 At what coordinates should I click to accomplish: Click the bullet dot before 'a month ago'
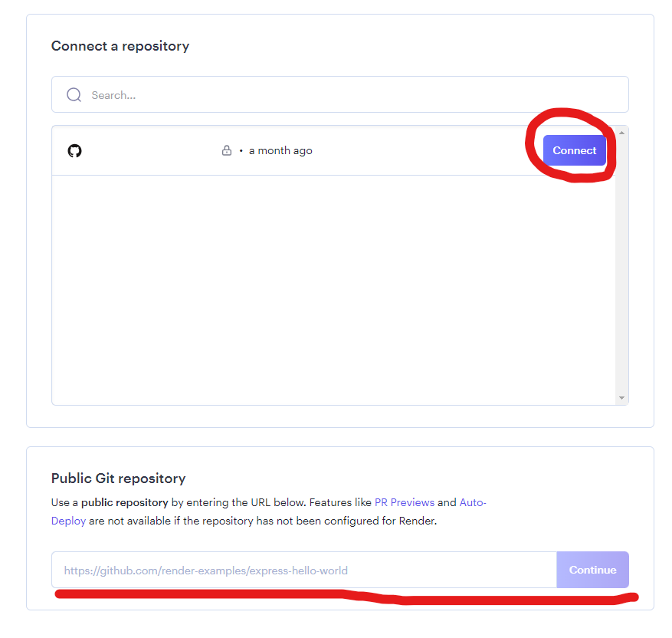pyautogui.click(x=241, y=150)
